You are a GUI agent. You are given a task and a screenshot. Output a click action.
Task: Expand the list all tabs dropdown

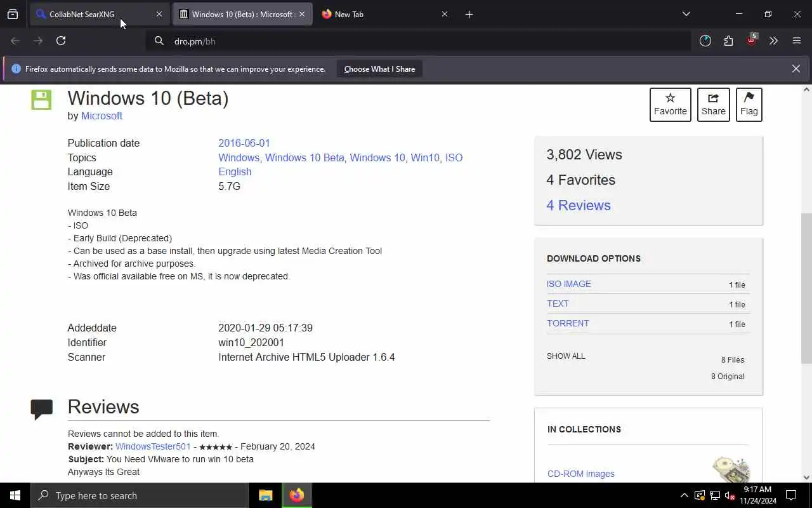(686, 14)
